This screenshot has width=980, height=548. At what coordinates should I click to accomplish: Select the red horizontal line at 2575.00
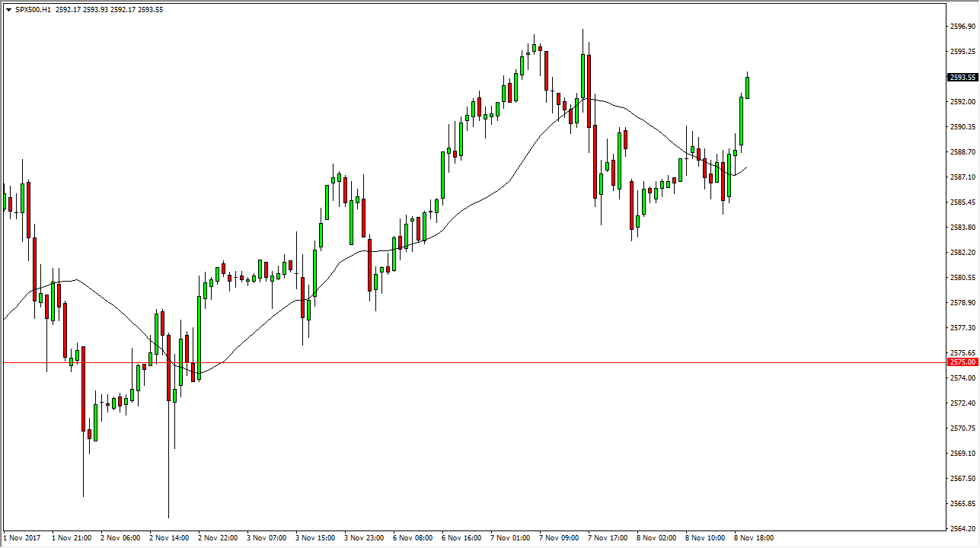pyautogui.click(x=457, y=362)
